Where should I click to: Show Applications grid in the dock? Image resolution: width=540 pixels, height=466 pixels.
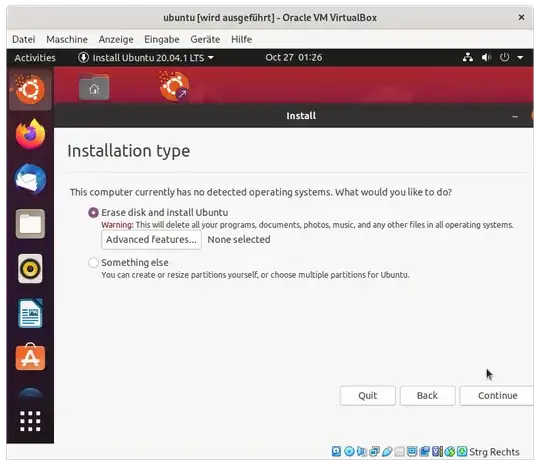[x=30, y=421]
